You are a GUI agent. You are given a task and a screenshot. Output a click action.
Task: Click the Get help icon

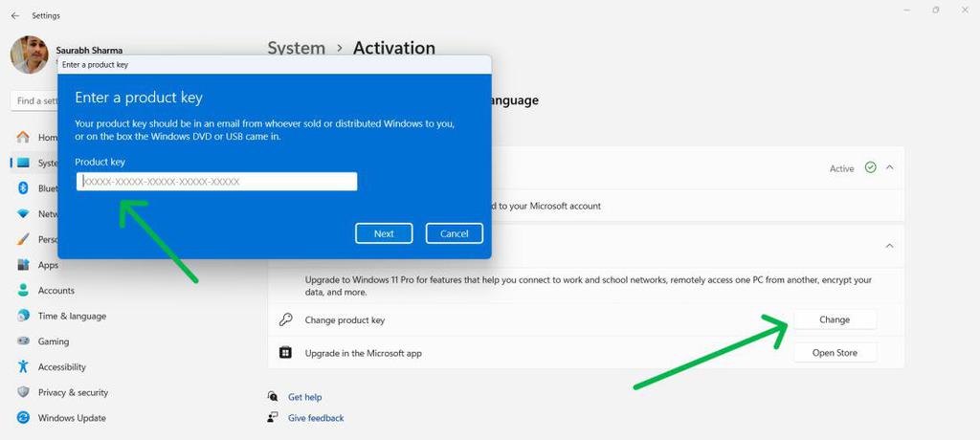pyautogui.click(x=273, y=396)
